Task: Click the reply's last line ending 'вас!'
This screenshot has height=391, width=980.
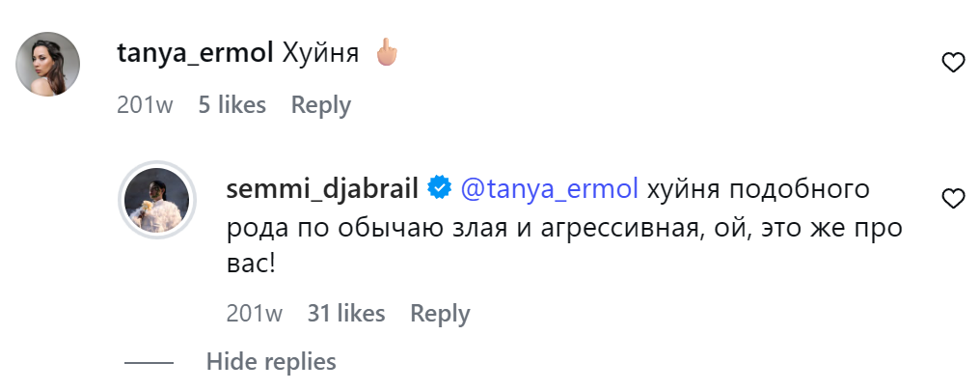Action: click(x=251, y=263)
